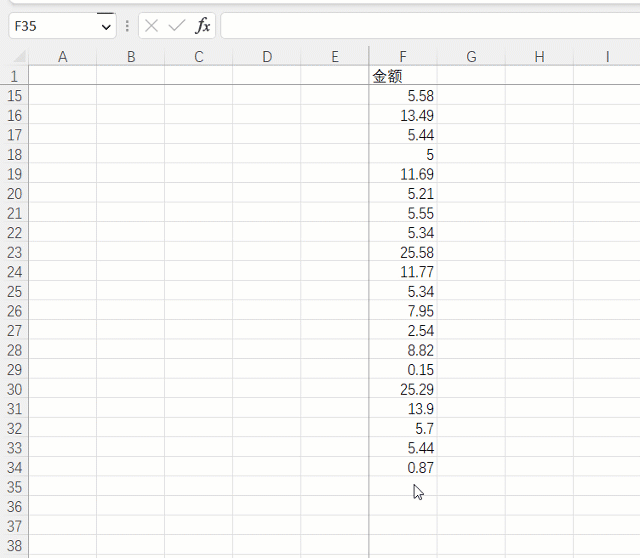Select the cell containing 11.69
The image size is (640, 558).
(402, 174)
